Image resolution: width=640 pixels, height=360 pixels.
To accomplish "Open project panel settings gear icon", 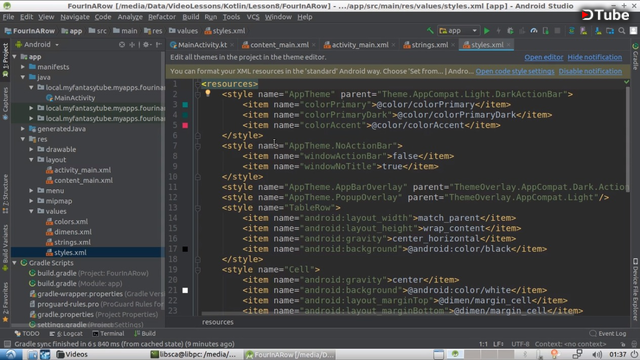I will tap(146, 44).
